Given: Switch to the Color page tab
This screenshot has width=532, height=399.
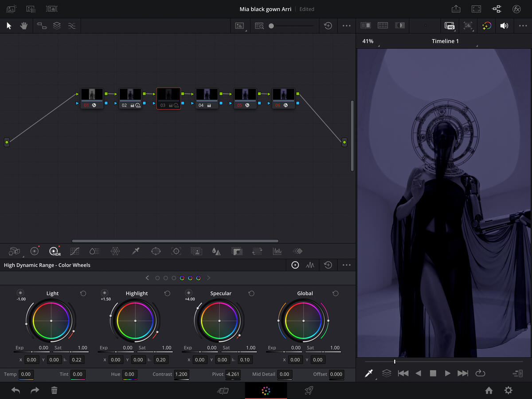Looking at the screenshot, I should tap(266, 391).
